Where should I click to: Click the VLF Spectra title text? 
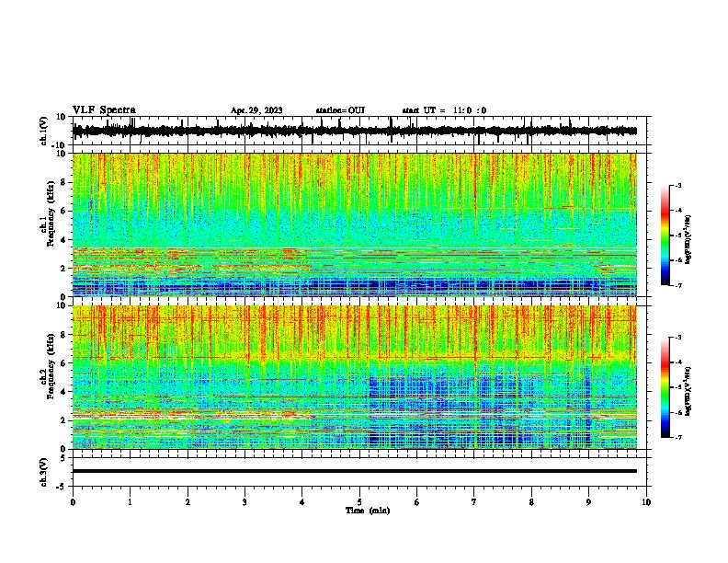[x=104, y=110]
